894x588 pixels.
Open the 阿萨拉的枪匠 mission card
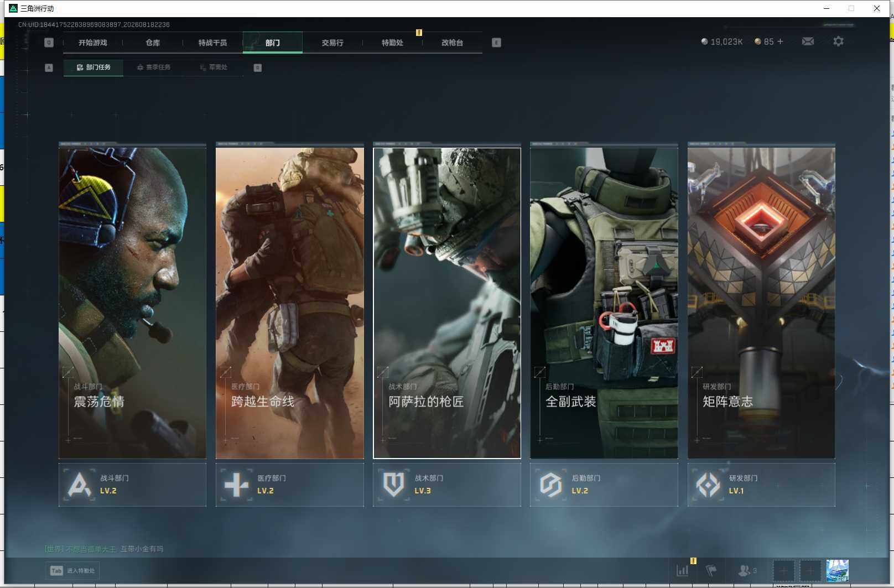(447, 303)
